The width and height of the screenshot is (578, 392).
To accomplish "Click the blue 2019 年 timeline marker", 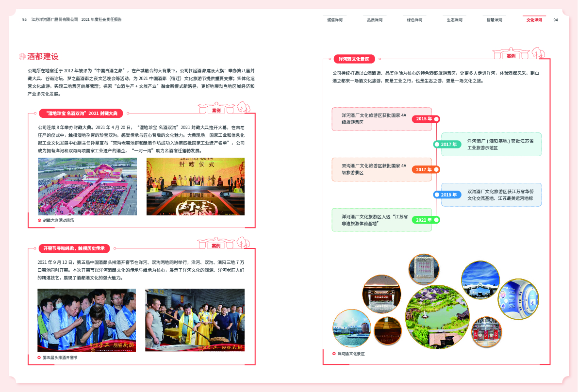I will click(x=446, y=195).
